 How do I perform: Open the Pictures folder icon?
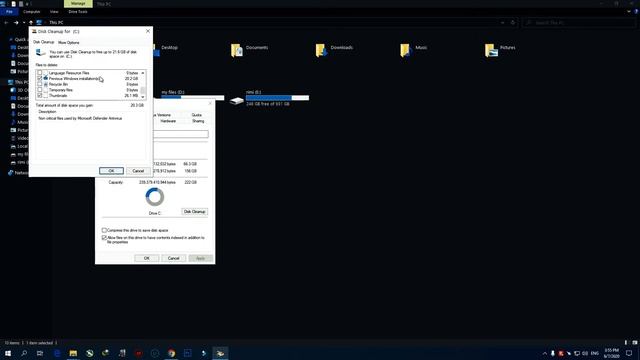click(x=491, y=50)
